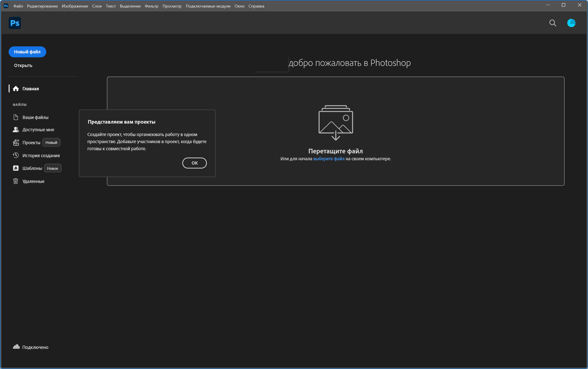Viewport: 588px width, 369px height.
Task: Click the Home house icon in sidebar
Action: [16, 89]
